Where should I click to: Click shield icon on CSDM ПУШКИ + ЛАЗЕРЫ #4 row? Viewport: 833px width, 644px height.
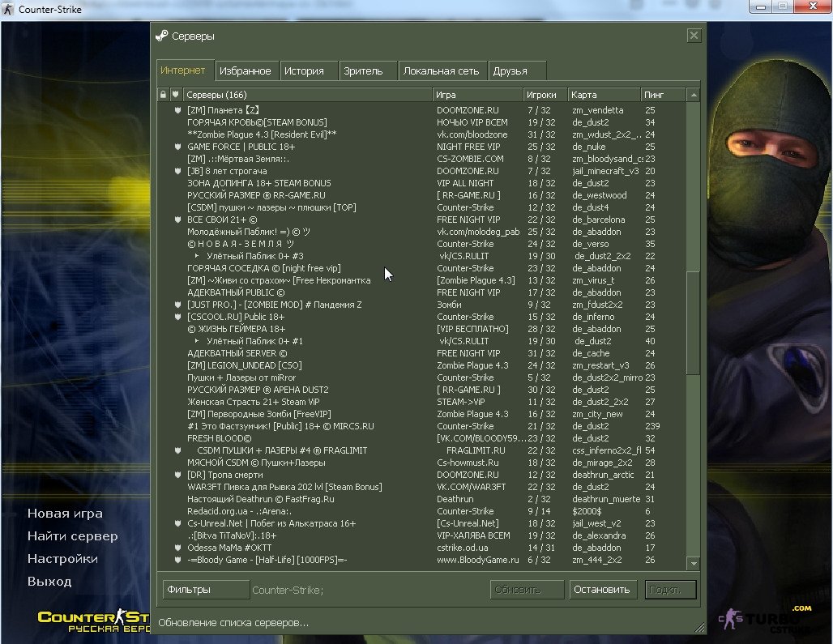point(177,450)
